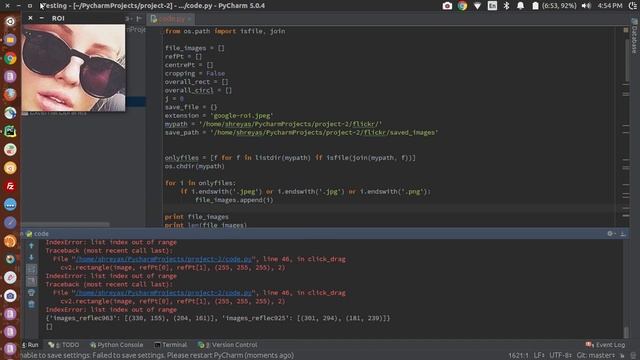Viewport: 640px width, 360px height.
Task: Close the code.py editor tab
Action: [190, 19]
